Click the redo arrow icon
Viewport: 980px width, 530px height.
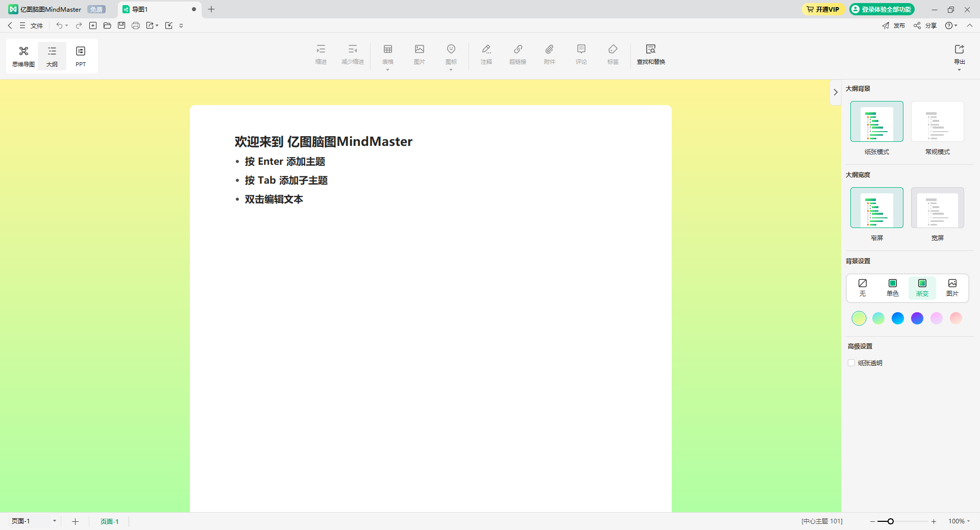coord(79,26)
